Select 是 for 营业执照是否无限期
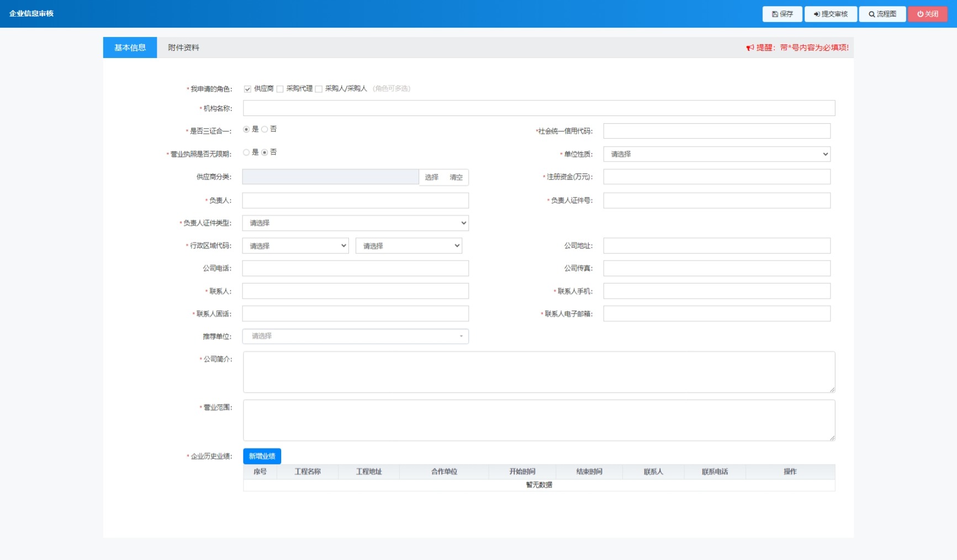Image resolution: width=957 pixels, height=560 pixels. point(246,152)
